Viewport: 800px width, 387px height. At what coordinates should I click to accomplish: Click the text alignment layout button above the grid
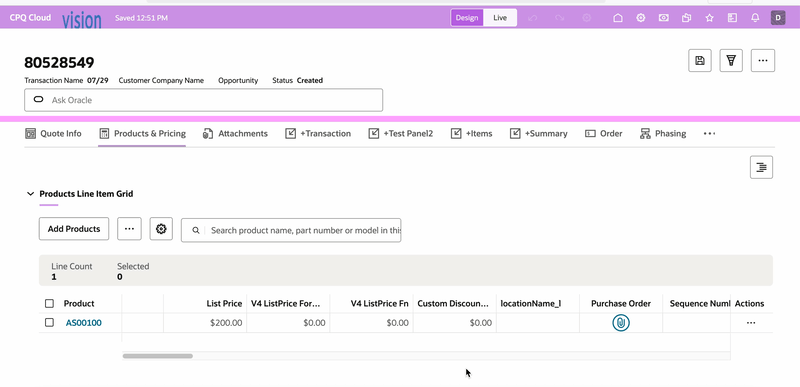pyautogui.click(x=761, y=167)
